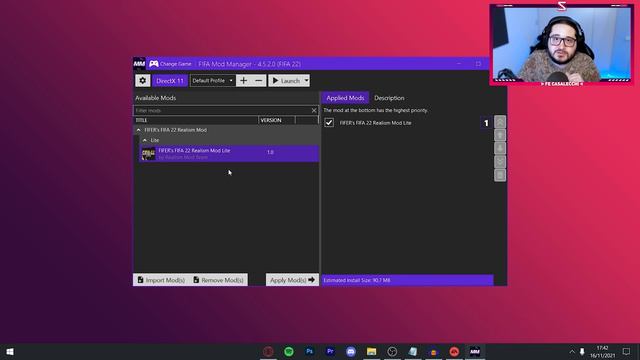Switch to the Applied Mods tab
The width and height of the screenshot is (640, 360).
[x=345, y=98]
